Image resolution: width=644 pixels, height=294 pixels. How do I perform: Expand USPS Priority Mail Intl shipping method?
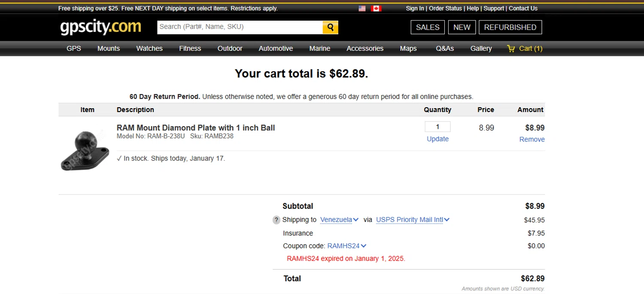click(x=413, y=220)
